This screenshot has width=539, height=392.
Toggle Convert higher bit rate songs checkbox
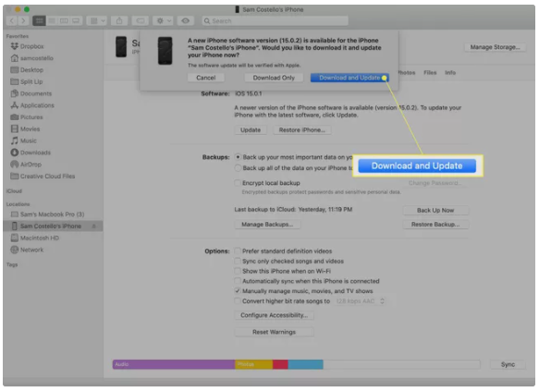click(x=238, y=300)
